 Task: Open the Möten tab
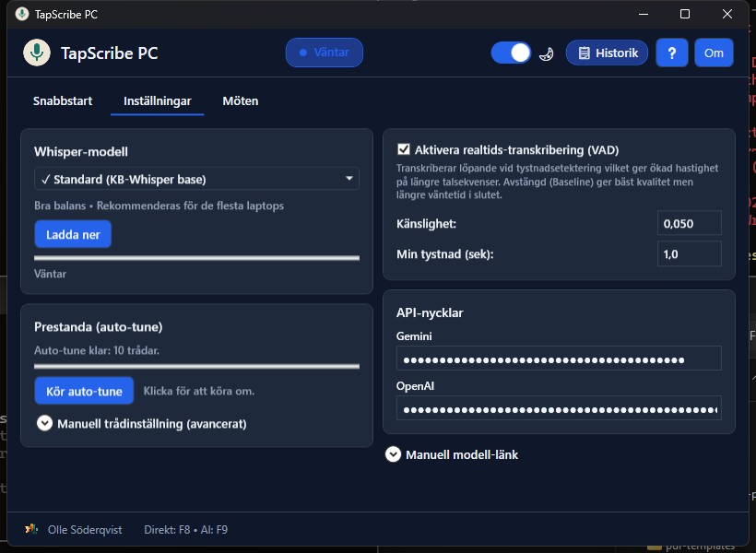click(240, 100)
